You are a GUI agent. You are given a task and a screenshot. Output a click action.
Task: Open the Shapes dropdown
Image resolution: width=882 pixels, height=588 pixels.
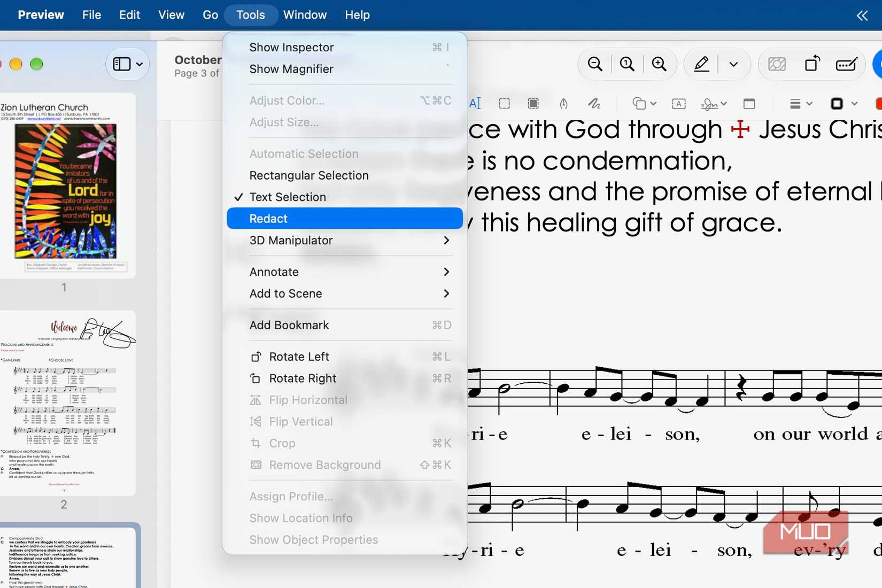(x=644, y=104)
